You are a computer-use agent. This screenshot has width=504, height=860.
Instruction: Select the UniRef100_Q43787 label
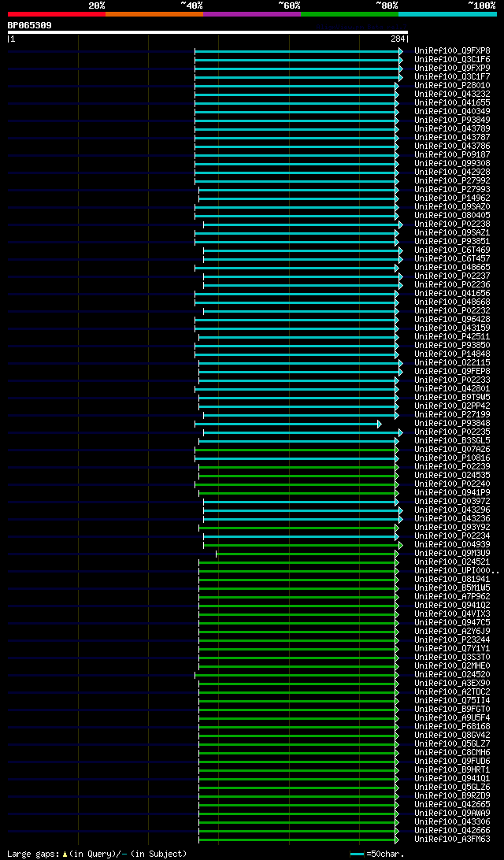pos(453,138)
